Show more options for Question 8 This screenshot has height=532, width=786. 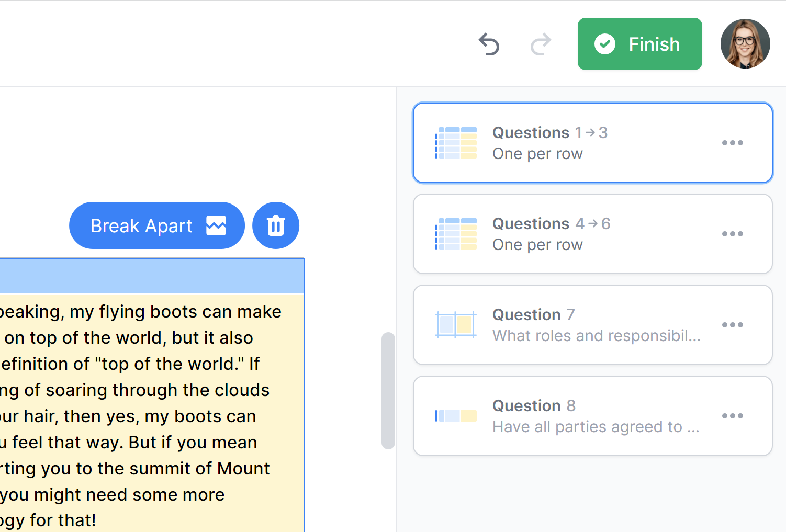[x=732, y=416]
